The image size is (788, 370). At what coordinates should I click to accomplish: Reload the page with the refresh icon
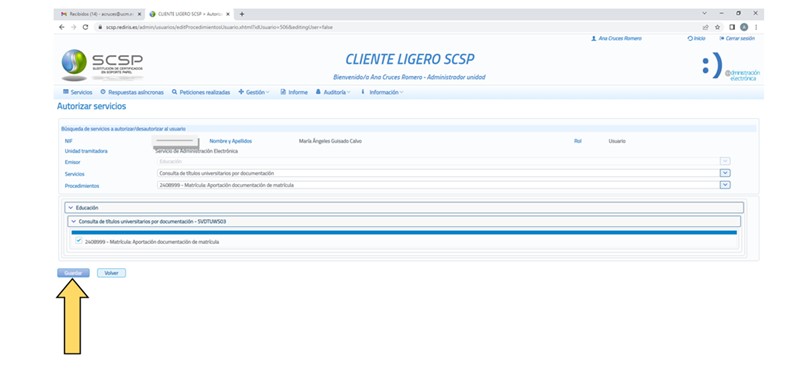[x=85, y=27]
